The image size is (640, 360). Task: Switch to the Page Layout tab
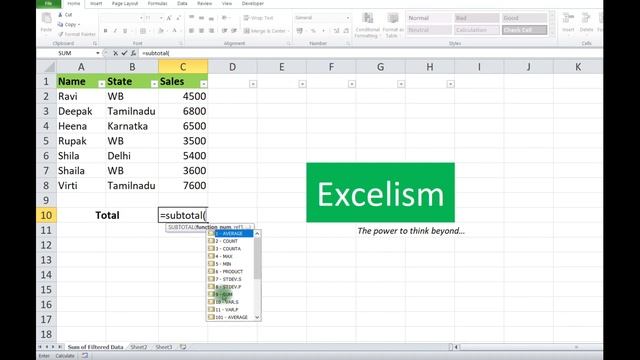pos(125,4)
